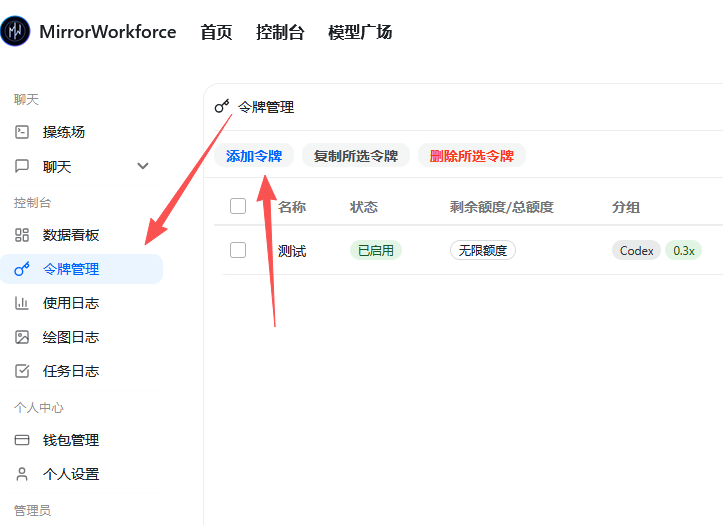Screen dimensions: 723x525
Task: Click the 绘图日志 image icon
Action: pyautogui.click(x=22, y=337)
